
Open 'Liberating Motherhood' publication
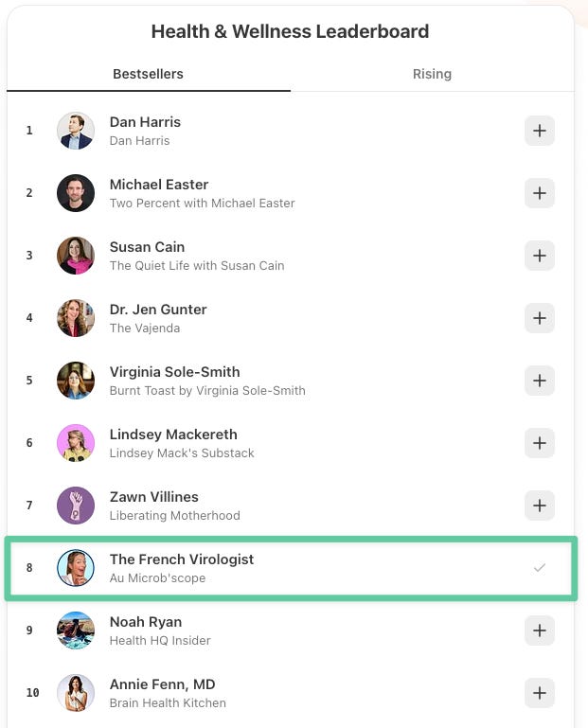pyautogui.click(x=174, y=516)
